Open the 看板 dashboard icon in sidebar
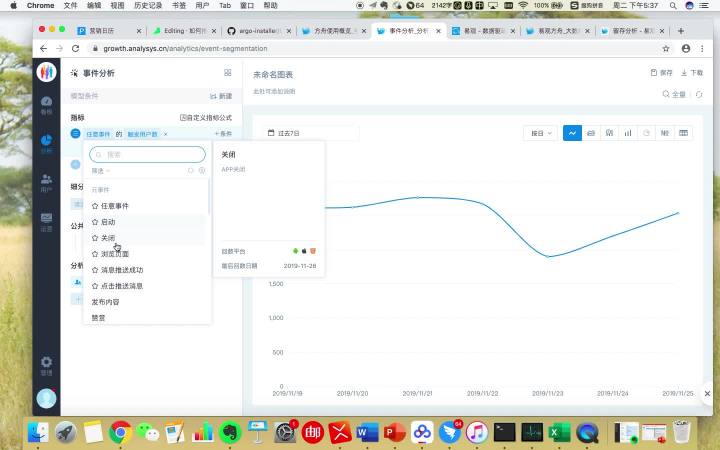 46,105
